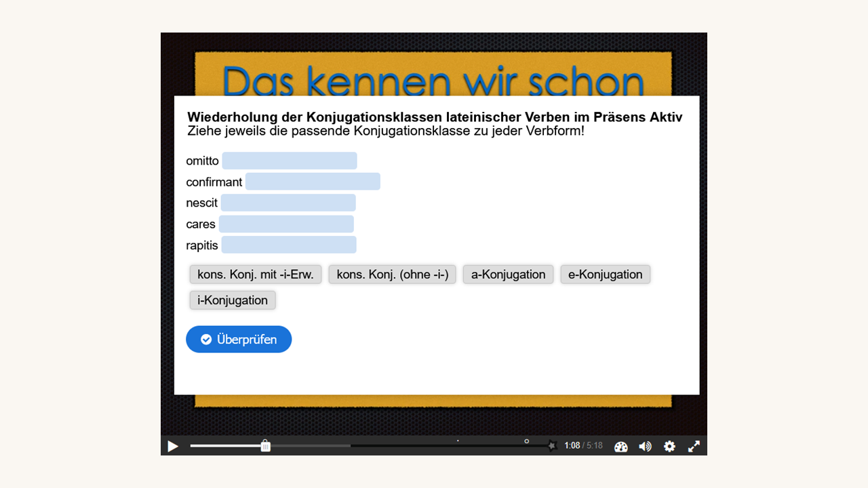The image size is (868, 488).
Task: Click the small dot marker on timeline
Action: pos(458,441)
